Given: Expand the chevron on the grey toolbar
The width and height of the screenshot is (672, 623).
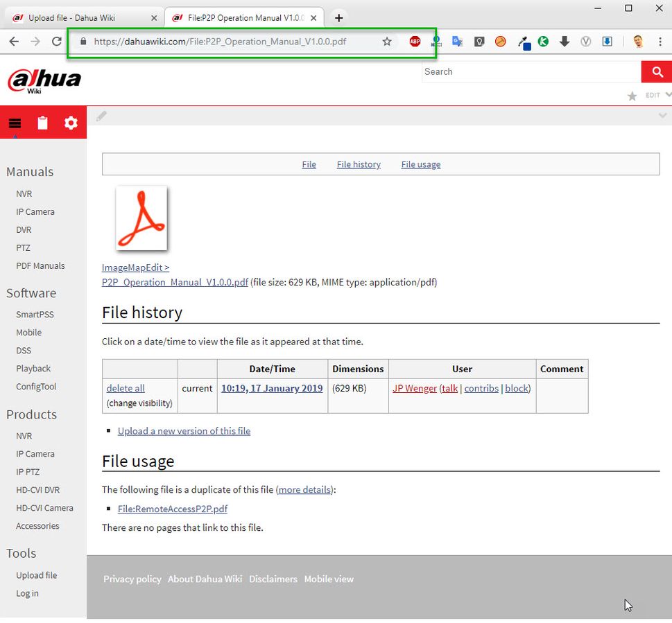Looking at the screenshot, I should tap(662, 116).
